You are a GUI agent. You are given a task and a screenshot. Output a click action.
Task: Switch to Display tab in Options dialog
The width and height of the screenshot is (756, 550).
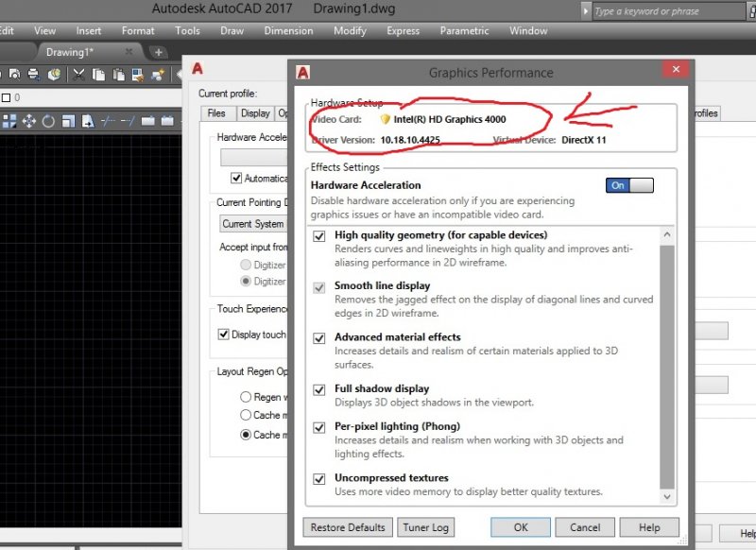coord(255,113)
